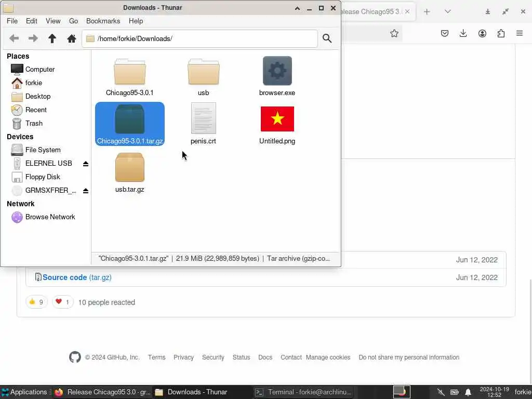Click the path bar showing /home/forkie/Downloads/

(x=200, y=38)
